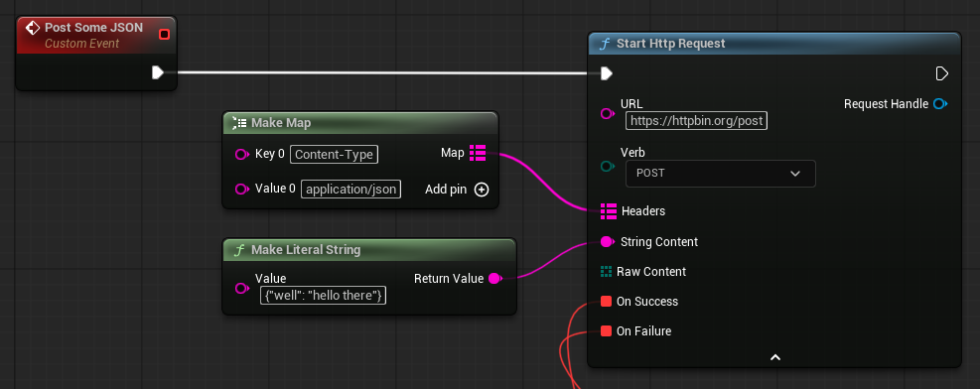Click the Headers map input pin
This screenshot has height=389, width=980.
pyautogui.click(x=608, y=211)
